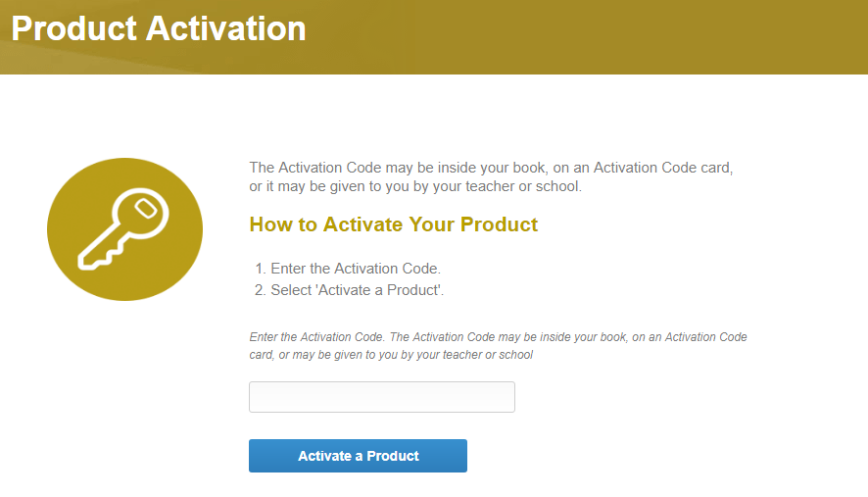Click the list number 2 marker

click(260, 290)
